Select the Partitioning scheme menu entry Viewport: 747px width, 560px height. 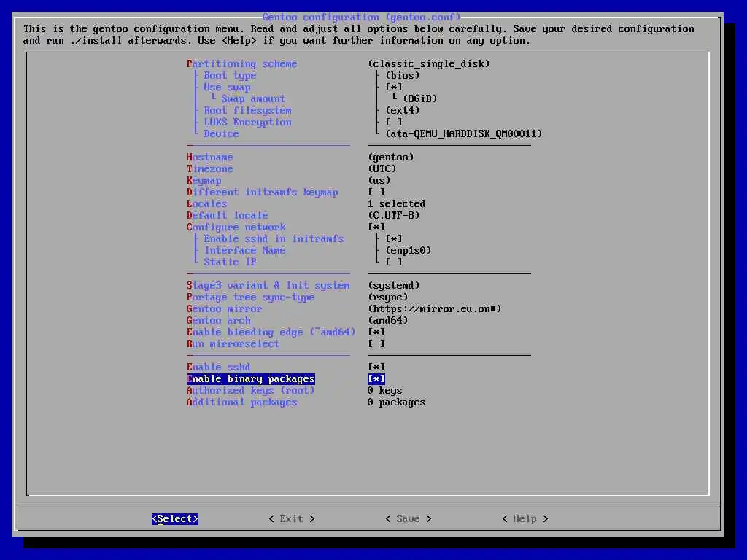(241, 64)
